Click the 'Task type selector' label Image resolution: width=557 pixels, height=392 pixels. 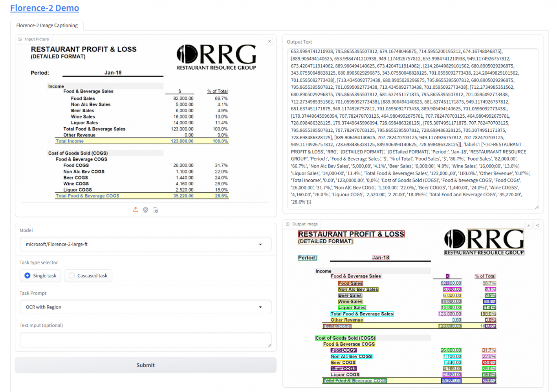pos(38,263)
